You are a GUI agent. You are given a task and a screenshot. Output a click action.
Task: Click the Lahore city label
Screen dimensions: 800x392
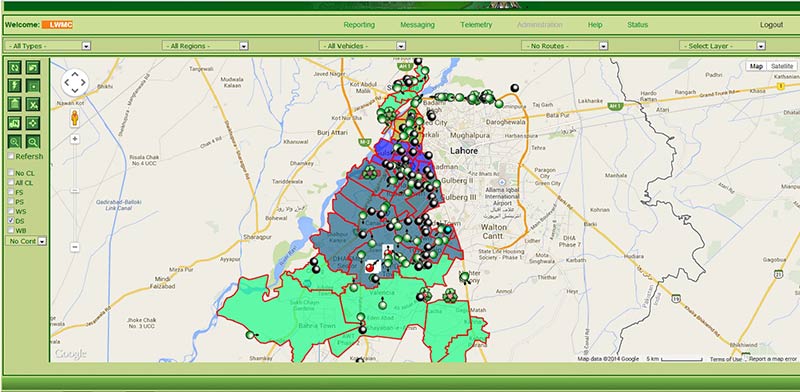(464, 151)
